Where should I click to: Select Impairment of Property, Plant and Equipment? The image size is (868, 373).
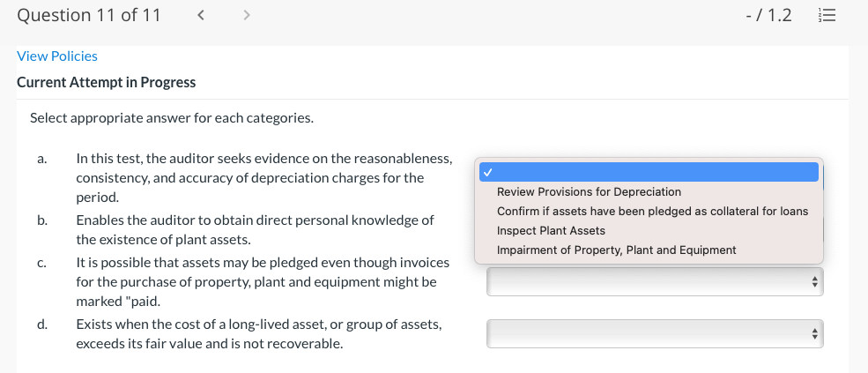[616, 250]
